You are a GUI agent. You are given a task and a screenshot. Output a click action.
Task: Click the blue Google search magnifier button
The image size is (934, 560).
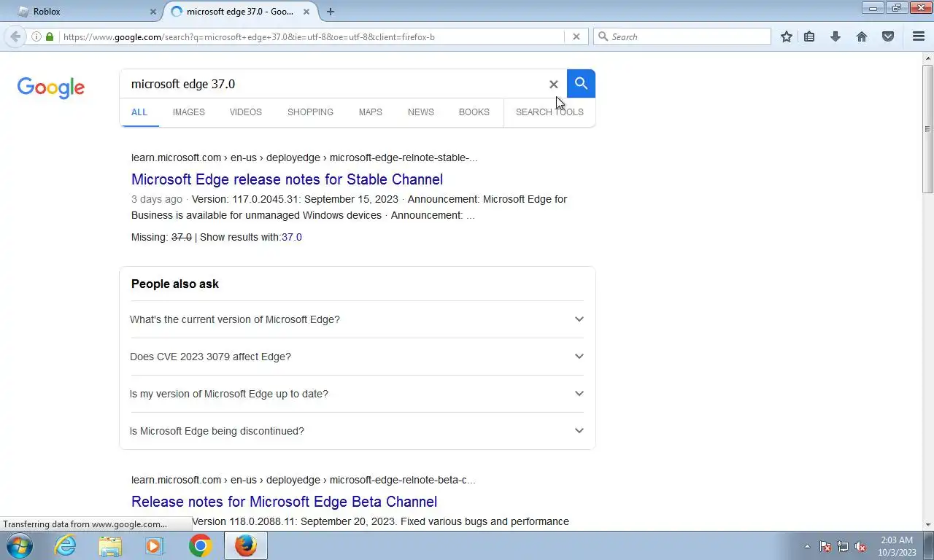[x=581, y=84]
